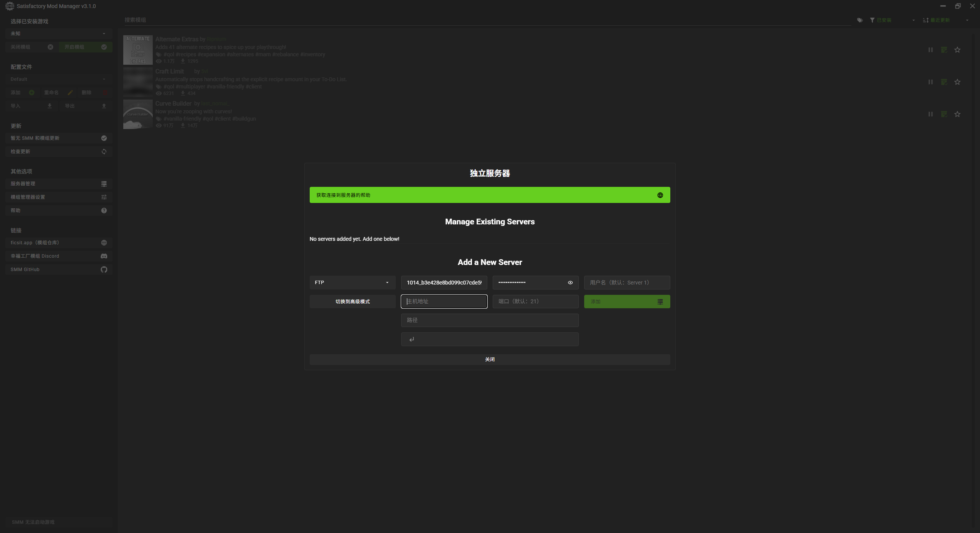980x533 pixels.
Task: Click 导入 profile download icon
Action: [49, 106]
